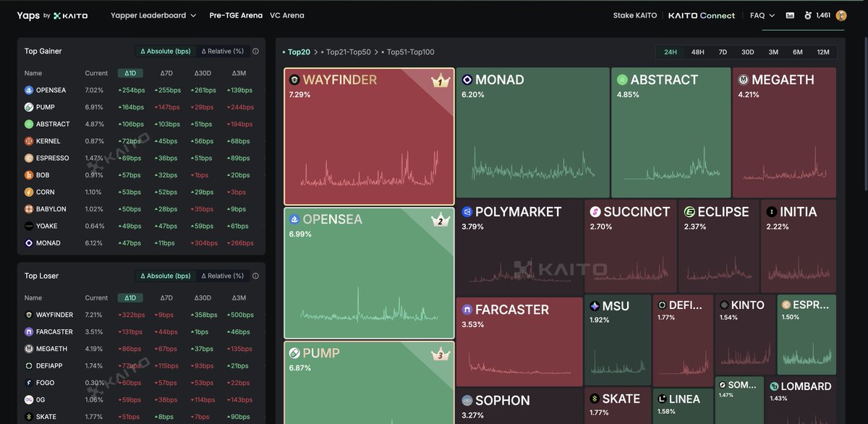The width and height of the screenshot is (868, 424).
Task: Select the 12M timeframe
Action: click(823, 52)
